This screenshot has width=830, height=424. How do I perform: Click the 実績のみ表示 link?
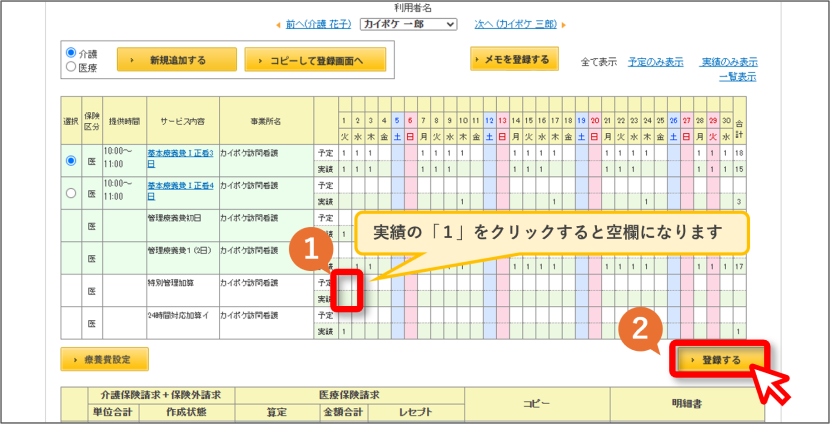coord(728,62)
